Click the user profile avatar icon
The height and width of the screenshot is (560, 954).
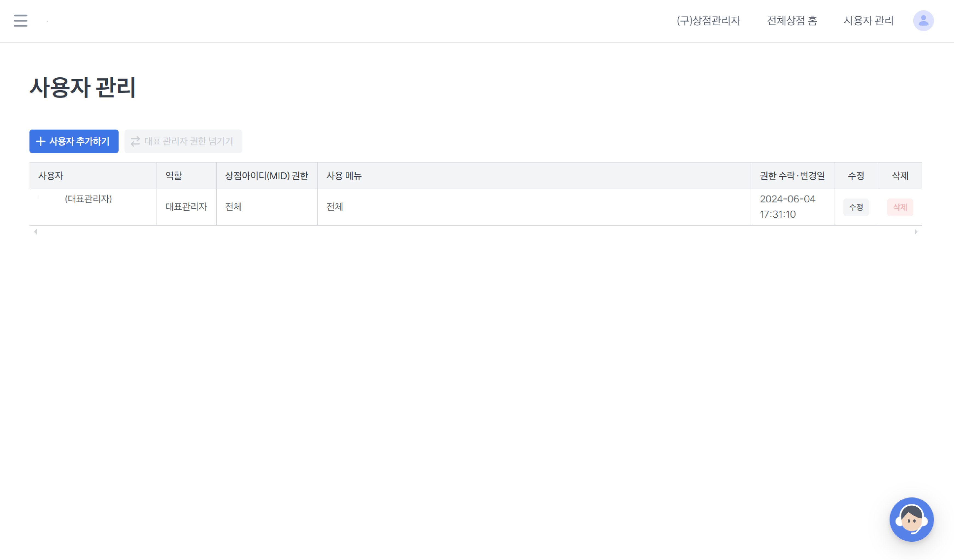[x=923, y=21]
